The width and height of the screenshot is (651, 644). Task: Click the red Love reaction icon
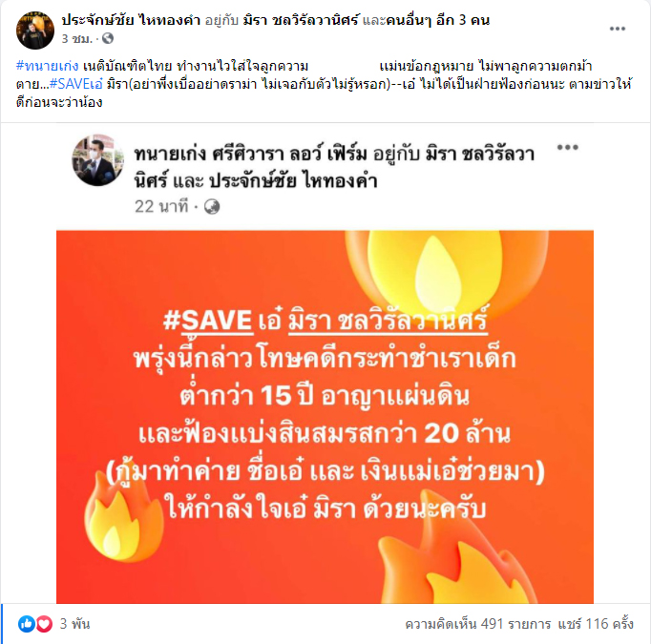point(44,624)
